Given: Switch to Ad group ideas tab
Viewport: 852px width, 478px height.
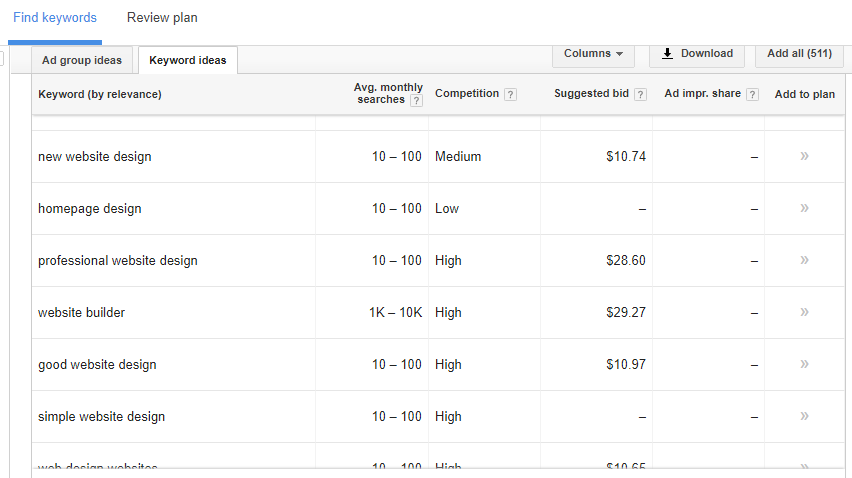Looking at the screenshot, I should coord(82,60).
